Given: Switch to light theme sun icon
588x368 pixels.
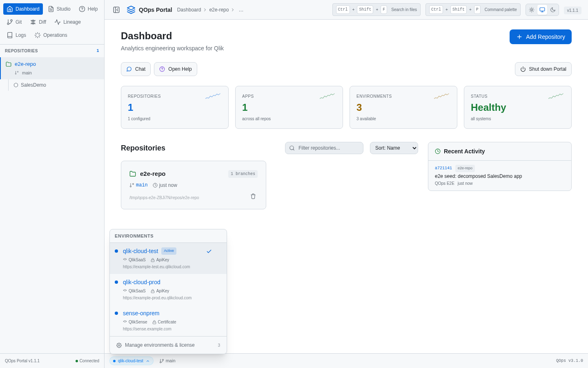Looking at the screenshot, I should [x=532, y=10].
